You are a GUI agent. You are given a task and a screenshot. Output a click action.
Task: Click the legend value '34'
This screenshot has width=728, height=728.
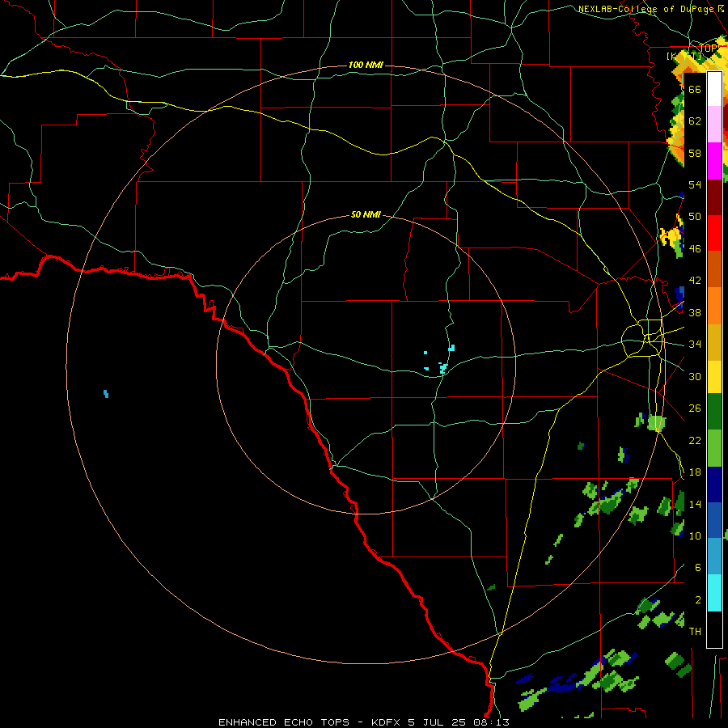[x=695, y=345]
